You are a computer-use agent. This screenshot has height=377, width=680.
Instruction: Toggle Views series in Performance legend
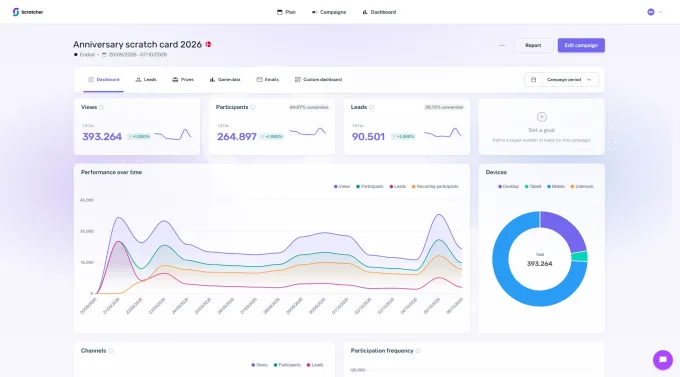click(x=342, y=187)
